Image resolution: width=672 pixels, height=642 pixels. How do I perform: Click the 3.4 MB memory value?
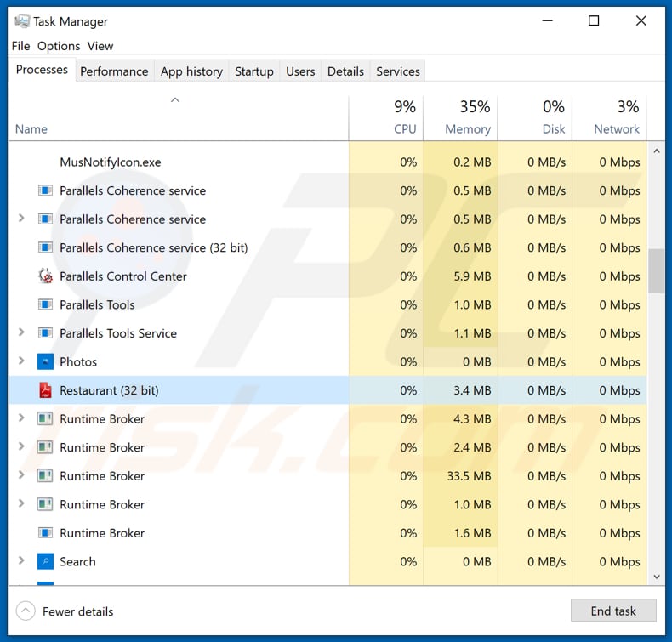(472, 390)
